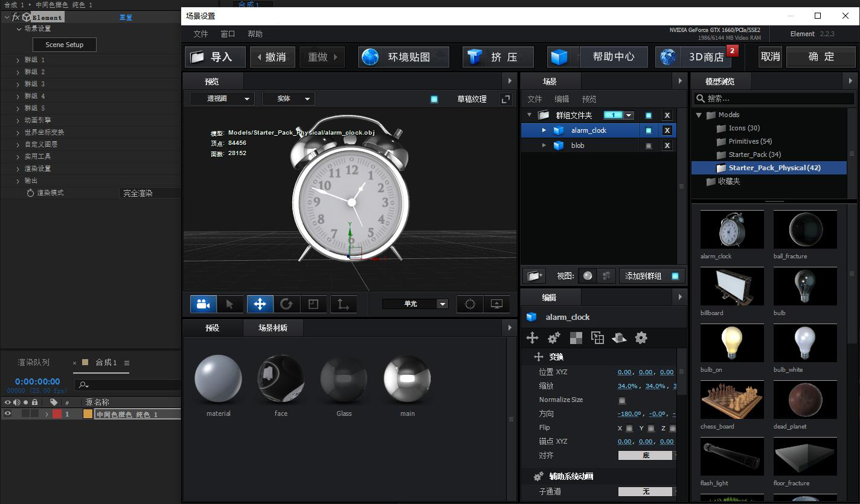Click the group folder icon in scene list

pos(544,115)
